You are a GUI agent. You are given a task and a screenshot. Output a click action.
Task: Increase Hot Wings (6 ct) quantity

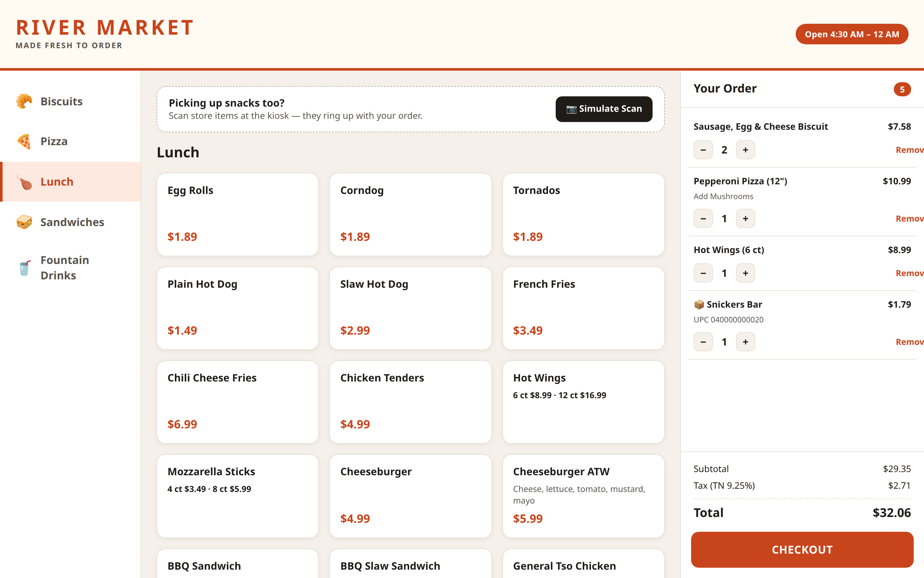(x=745, y=273)
